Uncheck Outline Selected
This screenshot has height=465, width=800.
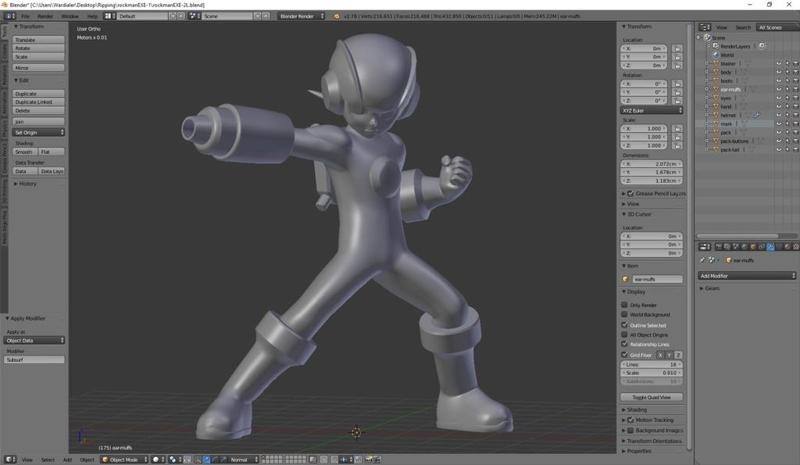624,325
